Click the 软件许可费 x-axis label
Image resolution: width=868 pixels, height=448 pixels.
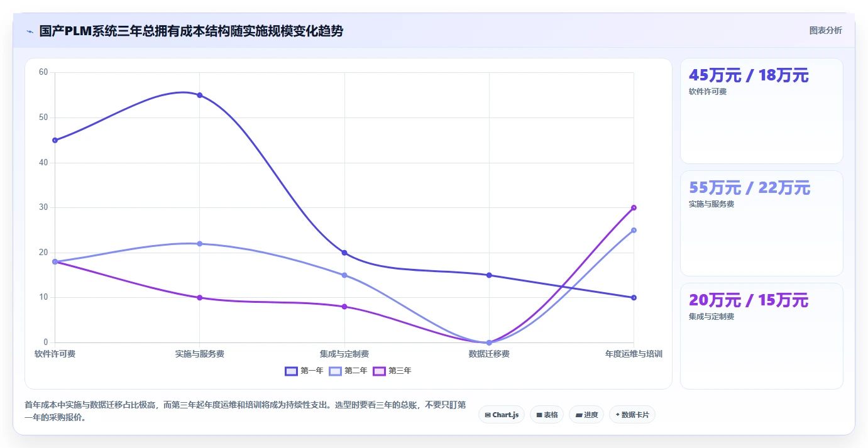click(55, 354)
